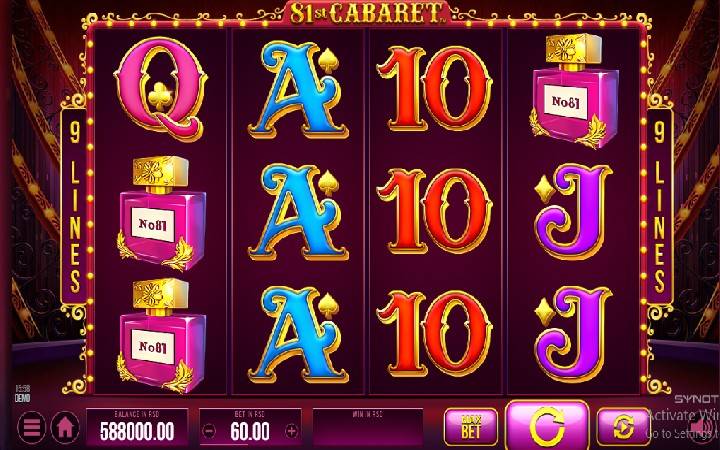Open the hamburger menu
The width and height of the screenshot is (720, 450).
[x=31, y=427]
